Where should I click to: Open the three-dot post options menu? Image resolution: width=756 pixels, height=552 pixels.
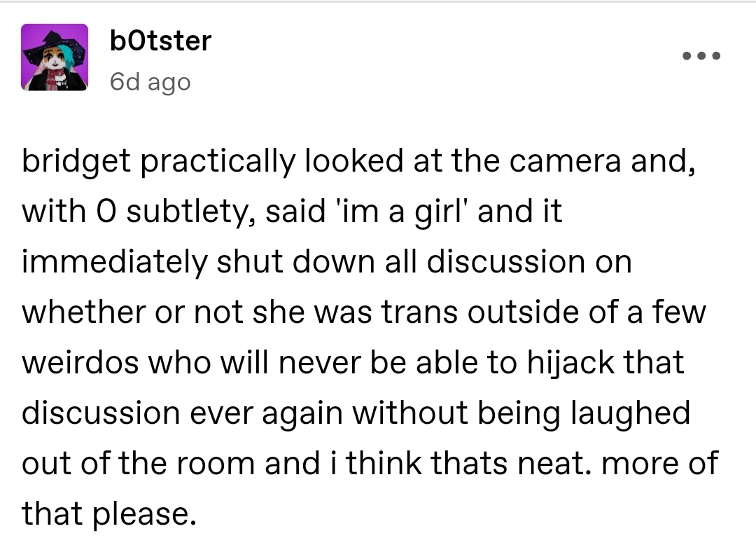coord(701,56)
